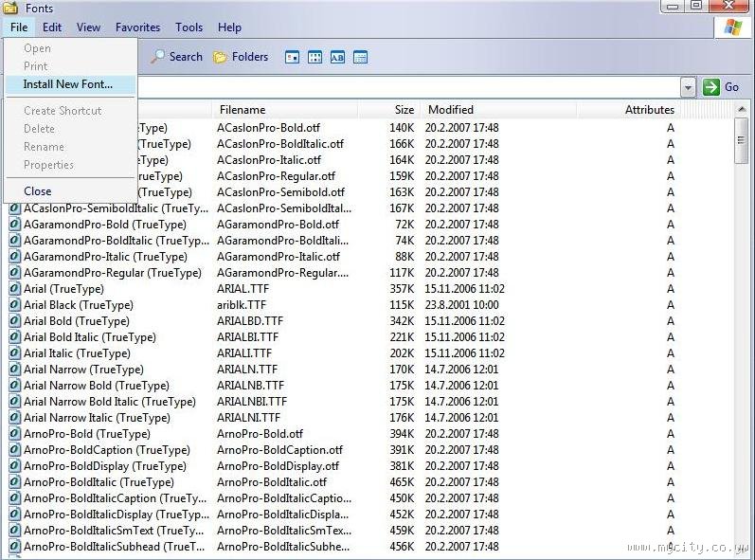Sort by the Filename column header
755x560 pixels.
(285, 110)
